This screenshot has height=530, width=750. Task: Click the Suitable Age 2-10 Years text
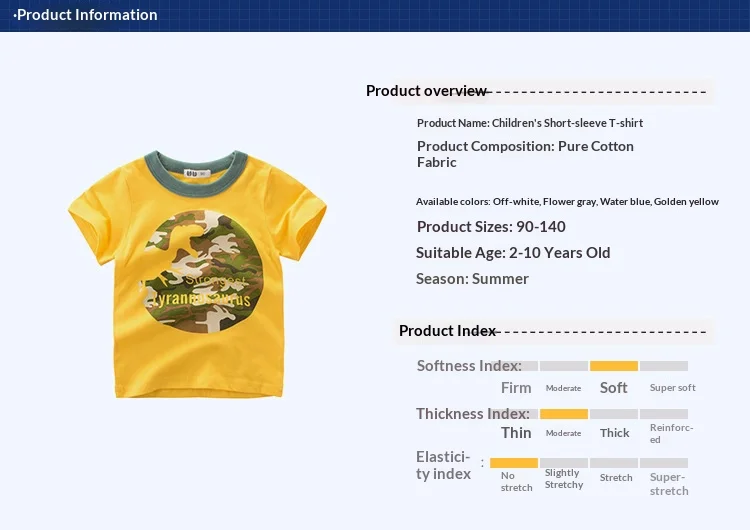tap(513, 253)
